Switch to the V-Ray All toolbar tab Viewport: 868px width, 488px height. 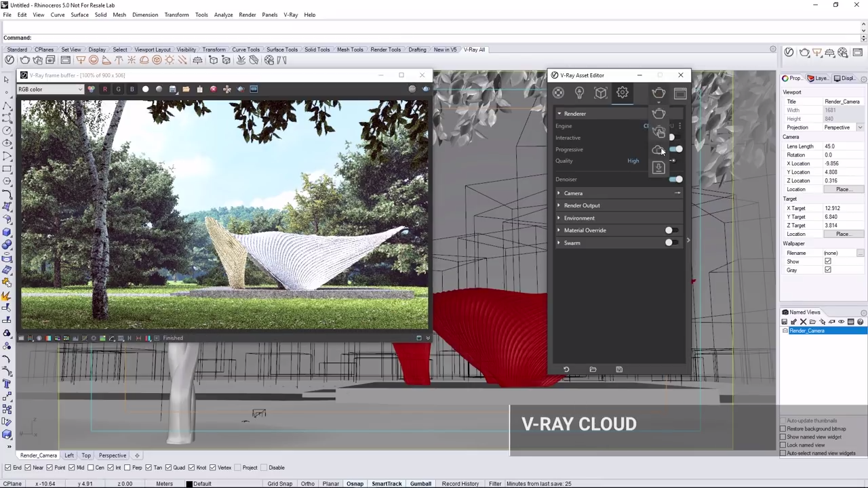point(474,49)
